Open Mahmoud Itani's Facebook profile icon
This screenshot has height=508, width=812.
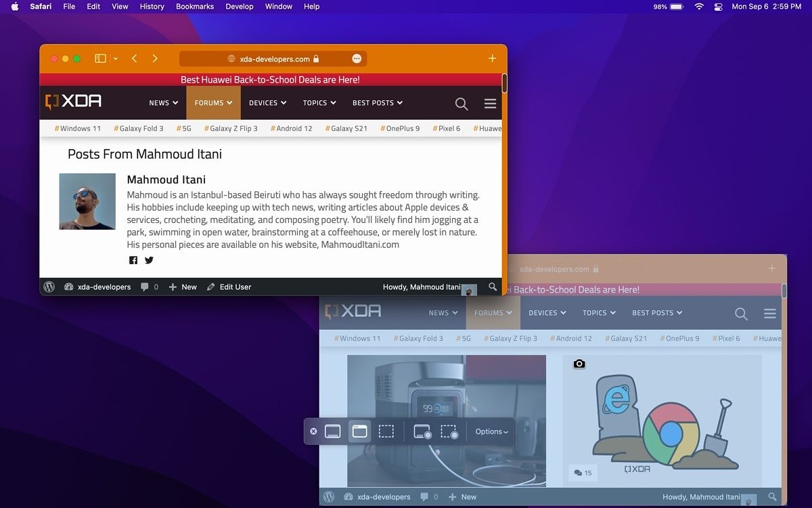coord(133,261)
